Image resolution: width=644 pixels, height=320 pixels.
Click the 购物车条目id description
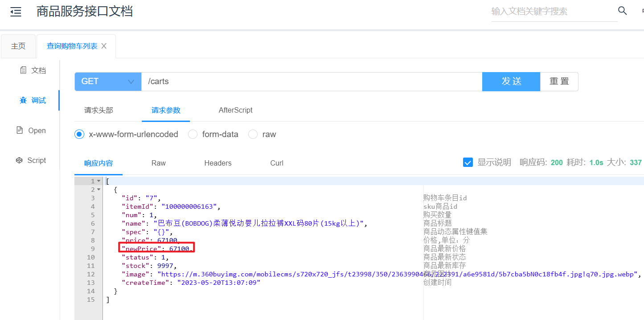pos(445,198)
